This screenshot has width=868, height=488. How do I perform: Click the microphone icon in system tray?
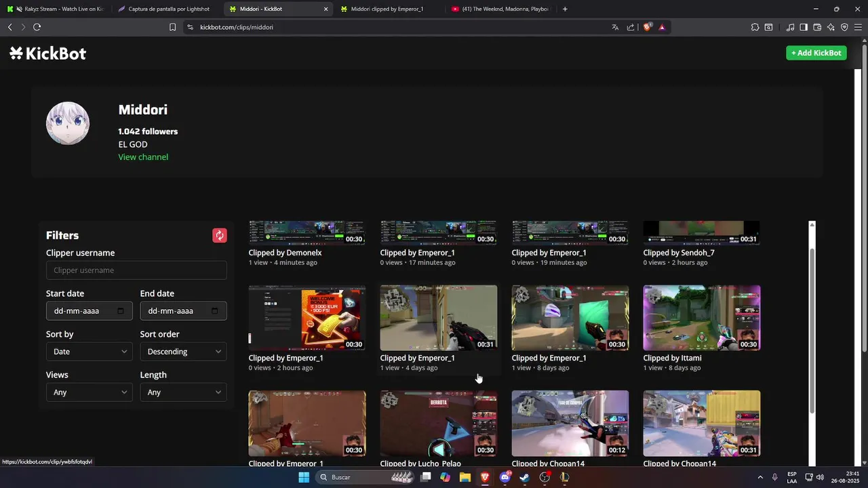tap(774, 477)
